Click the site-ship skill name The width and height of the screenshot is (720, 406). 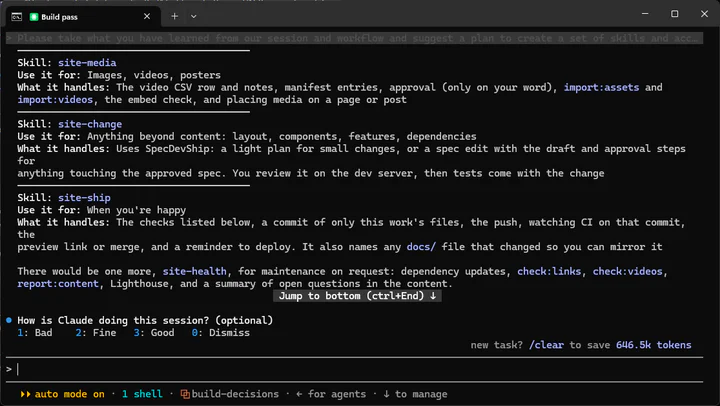84,197
